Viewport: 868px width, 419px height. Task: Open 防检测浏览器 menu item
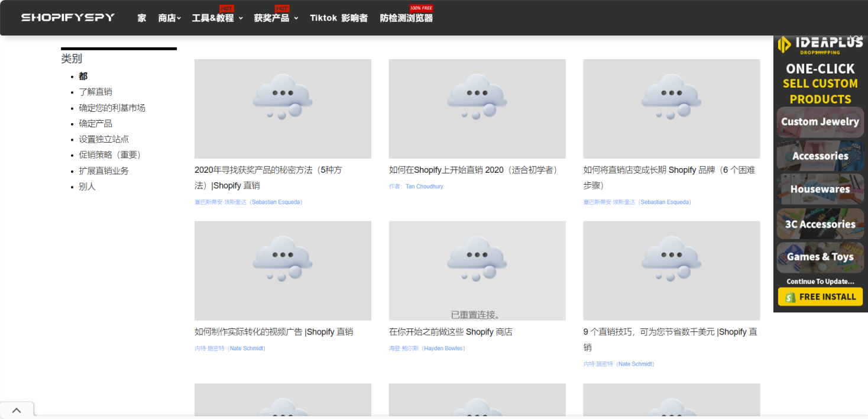(x=406, y=18)
